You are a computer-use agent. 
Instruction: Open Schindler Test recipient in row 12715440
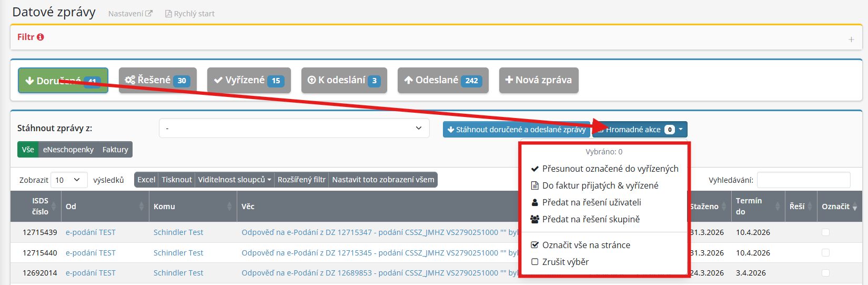(x=178, y=253)
